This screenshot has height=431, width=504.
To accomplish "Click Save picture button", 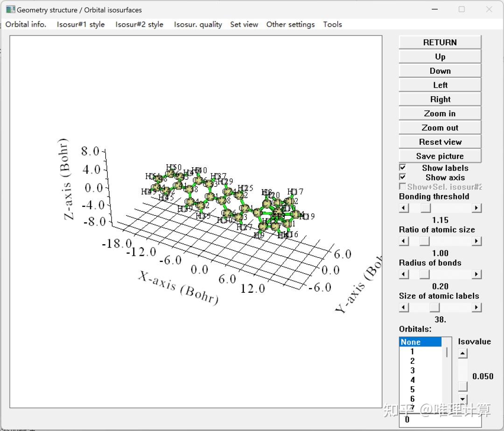I will click(440, 156).
